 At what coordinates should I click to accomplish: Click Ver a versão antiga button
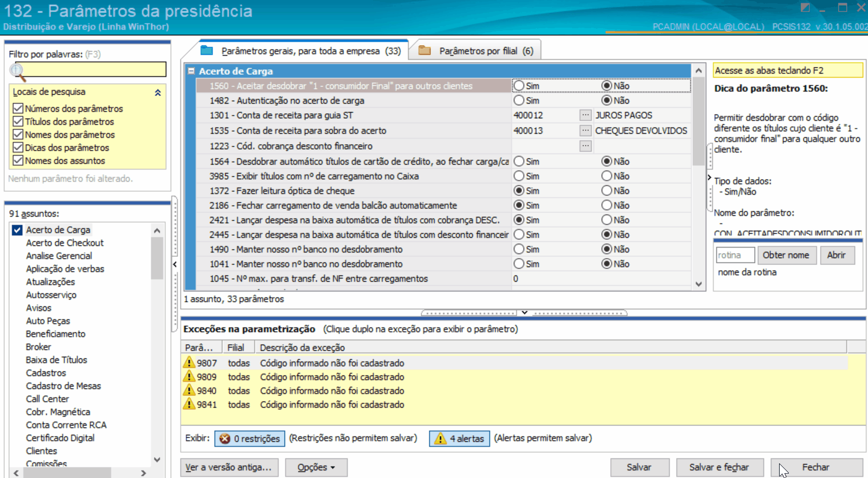[229, 467]
